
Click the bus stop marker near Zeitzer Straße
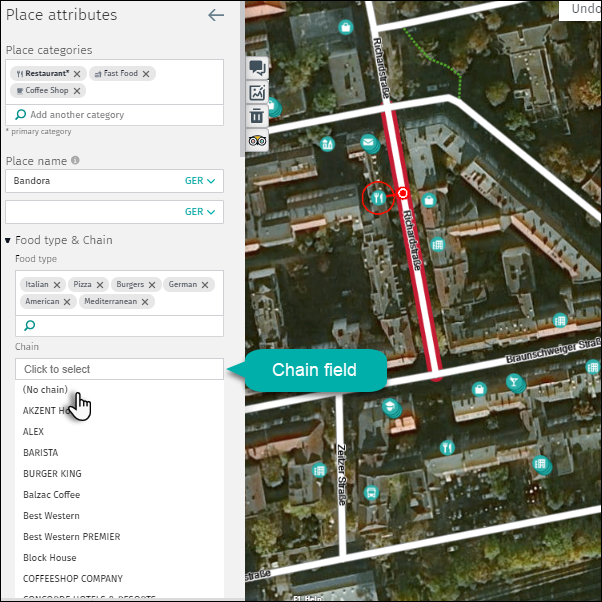(x=371, y=493)
